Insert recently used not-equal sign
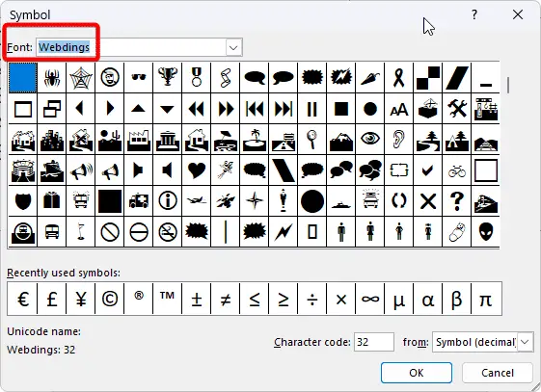The image size is (541, 392). pyautogui.click(x=226, y=299)
